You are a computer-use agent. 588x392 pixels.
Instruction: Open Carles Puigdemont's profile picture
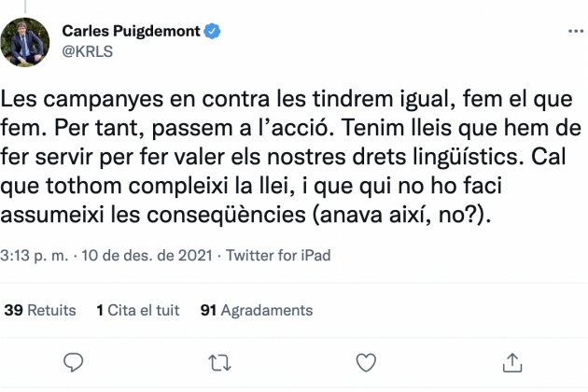[x=25, y=42]
